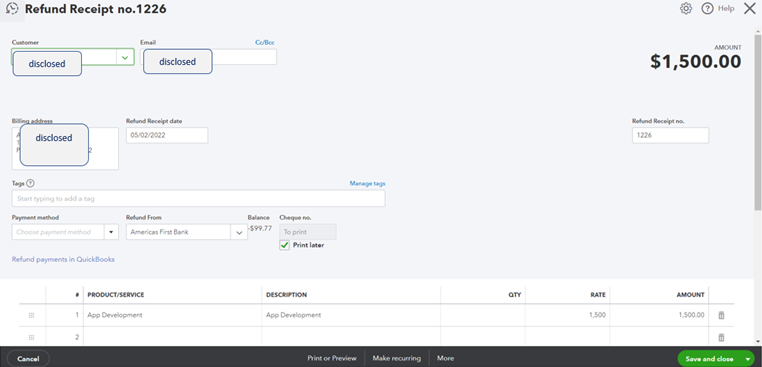762x367 pixels.
Task: Click the balance value -$99.77
Action: click(260, 228)
